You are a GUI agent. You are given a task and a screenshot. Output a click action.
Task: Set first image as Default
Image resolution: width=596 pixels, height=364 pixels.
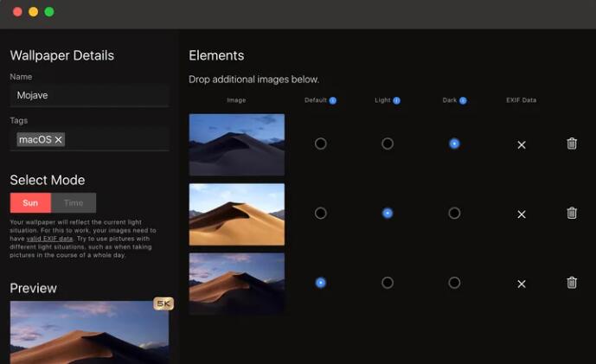point(321,144)
